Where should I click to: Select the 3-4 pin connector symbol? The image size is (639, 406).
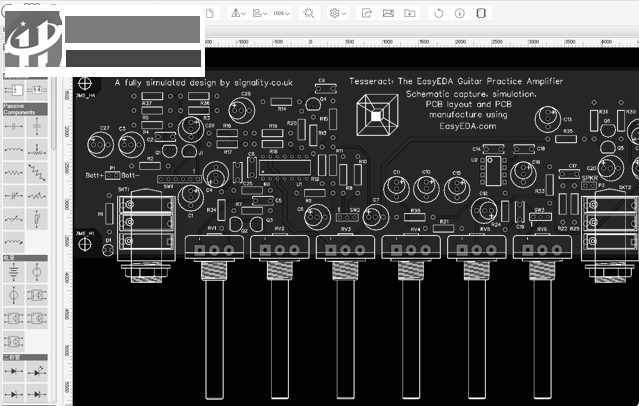[x=37, y=90]
